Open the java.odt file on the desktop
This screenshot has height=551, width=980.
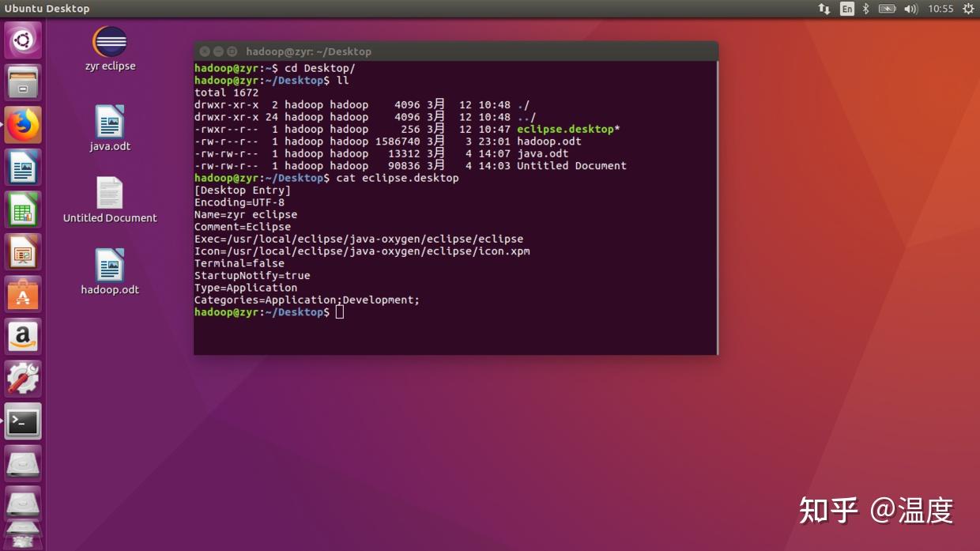(x=109, y=123)
